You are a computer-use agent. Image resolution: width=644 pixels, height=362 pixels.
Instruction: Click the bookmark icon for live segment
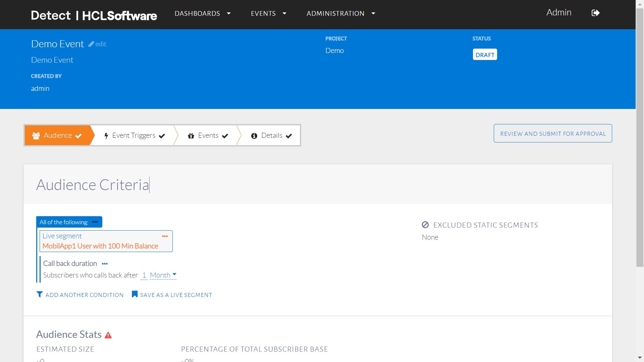pyautogui.click(x=135, y=294)
